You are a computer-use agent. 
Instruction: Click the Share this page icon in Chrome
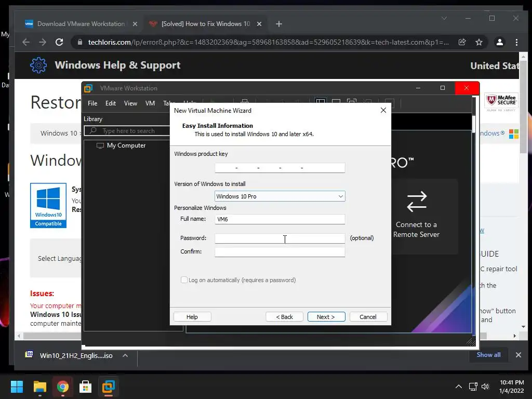[x=462, y=42]
